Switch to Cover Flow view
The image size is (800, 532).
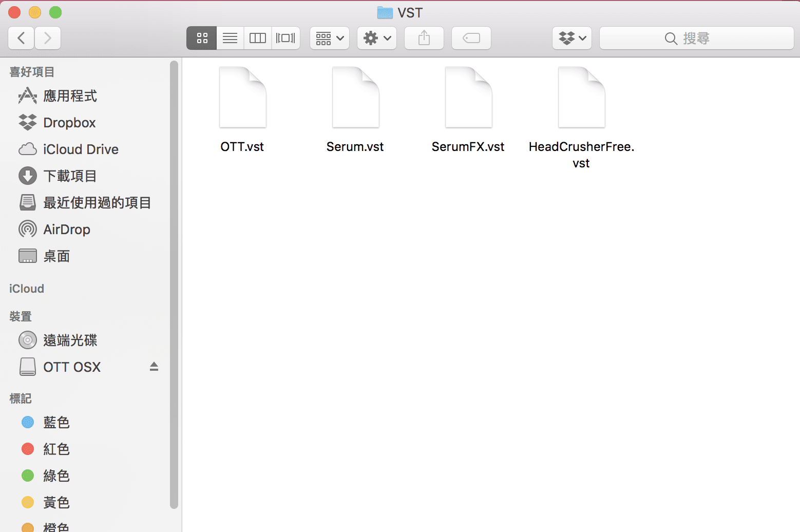286,38
